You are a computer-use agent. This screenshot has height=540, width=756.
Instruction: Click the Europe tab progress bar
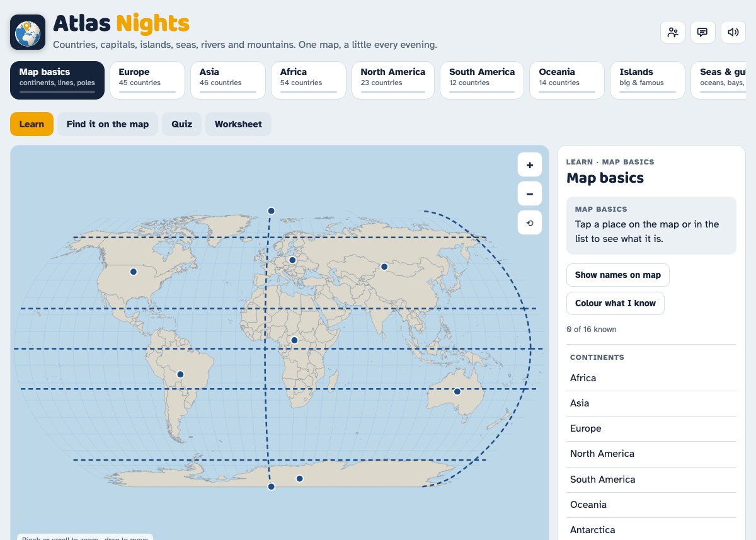coord(147,92)
